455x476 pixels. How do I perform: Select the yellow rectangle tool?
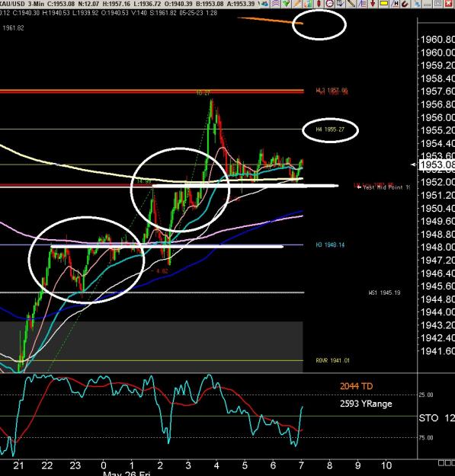click(384, 4)
